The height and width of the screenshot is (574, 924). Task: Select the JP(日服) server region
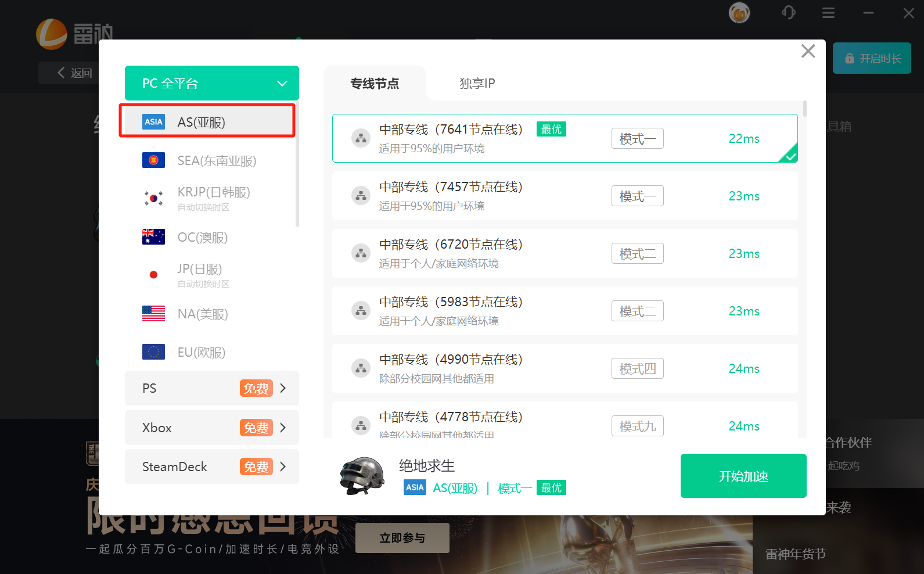[x=210, y=275]
